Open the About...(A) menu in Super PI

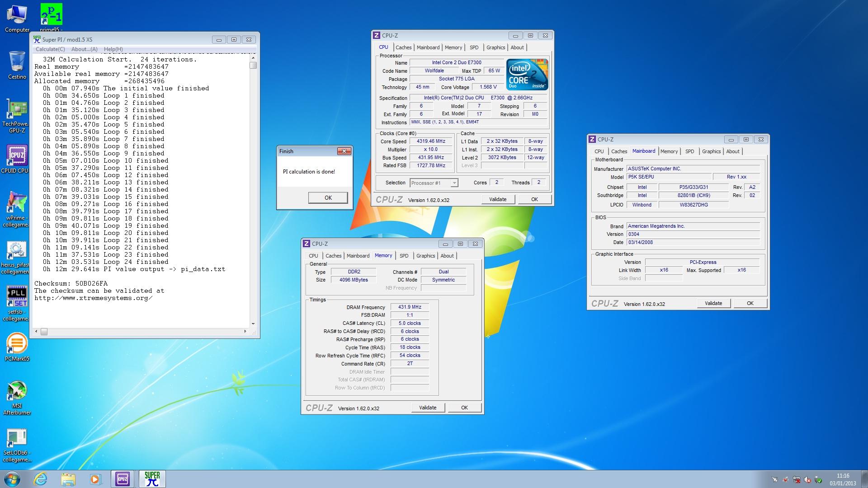coord(85,49)
